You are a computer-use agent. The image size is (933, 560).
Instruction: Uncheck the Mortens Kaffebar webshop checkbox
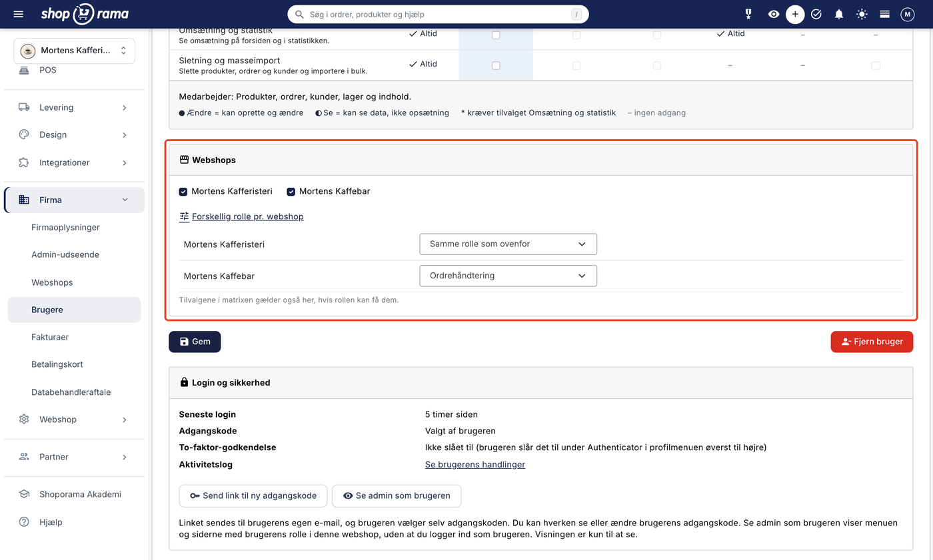(x=291, y=192)
